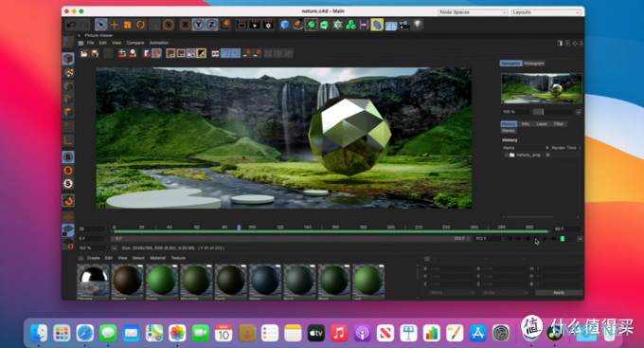Toggle the X axis lock

[x=186, y=25]
